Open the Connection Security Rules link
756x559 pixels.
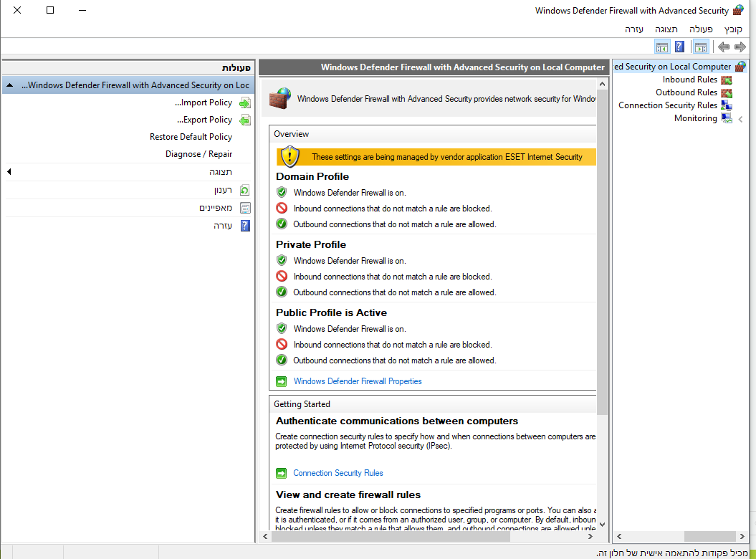pos(338,473)
